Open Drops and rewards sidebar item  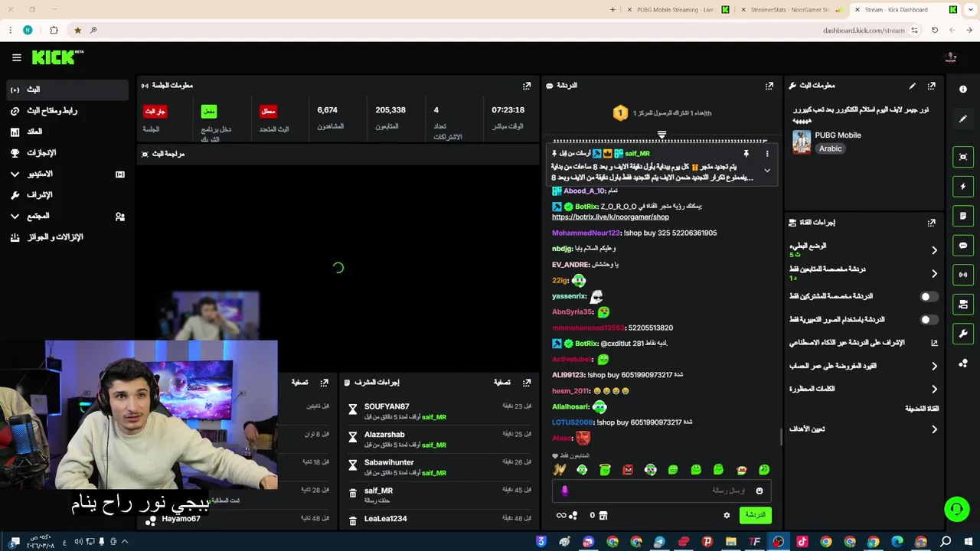67,237
